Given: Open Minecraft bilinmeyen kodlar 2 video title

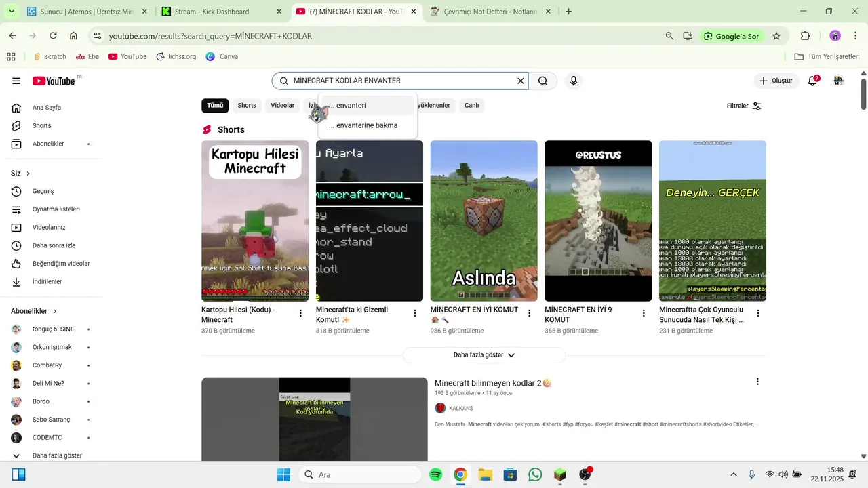Looking at the screenshot, I should coord(493,383).
